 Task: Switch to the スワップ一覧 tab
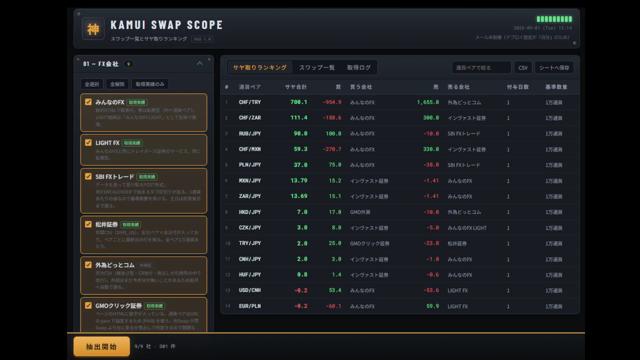tap(317, 67)
